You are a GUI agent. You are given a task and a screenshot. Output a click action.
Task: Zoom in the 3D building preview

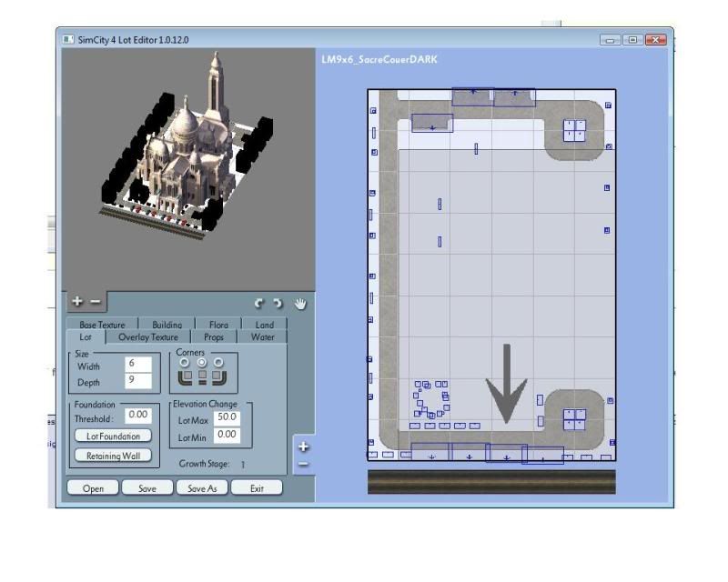77,301
